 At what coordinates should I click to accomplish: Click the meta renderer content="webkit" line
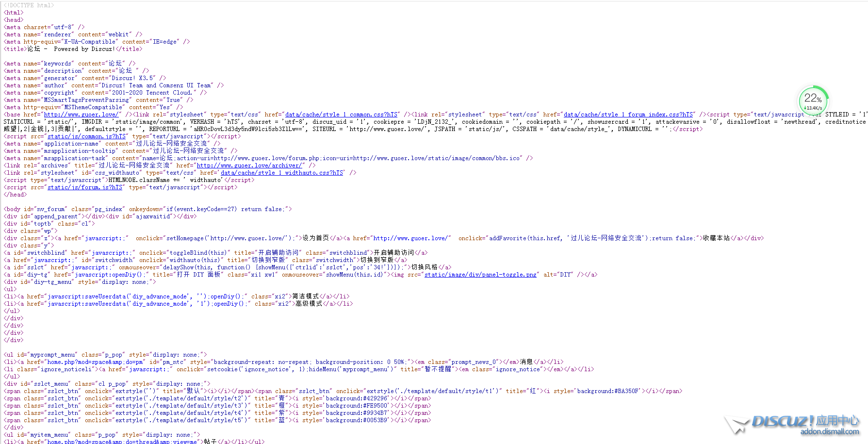pos(73,34)
